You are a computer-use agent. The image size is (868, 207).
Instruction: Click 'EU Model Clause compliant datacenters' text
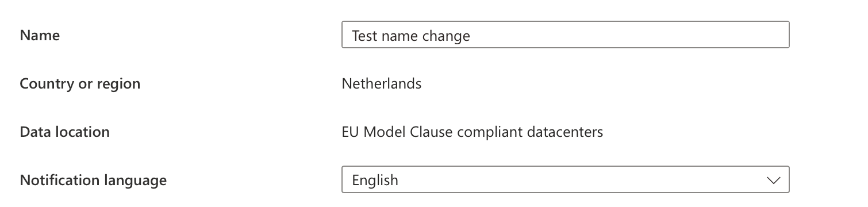473,132
